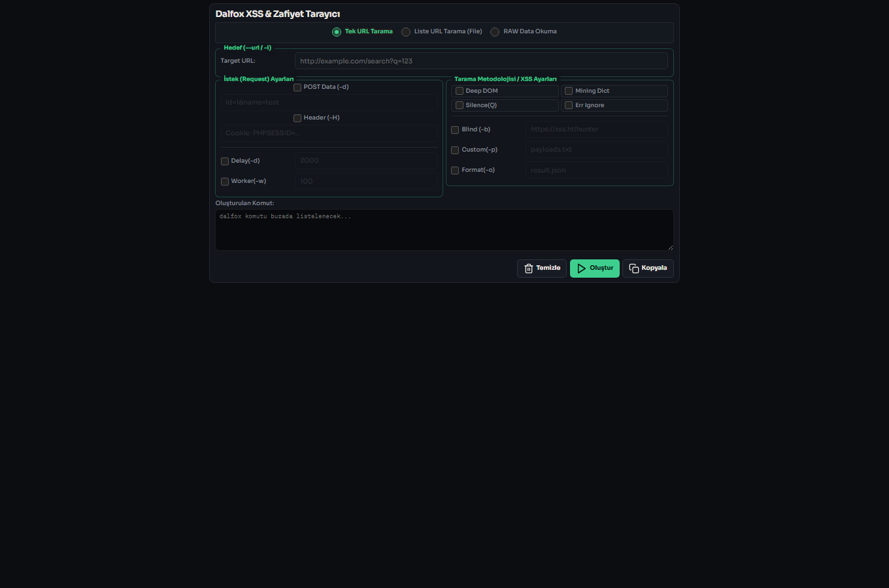Click the Cookie header input field
Viewport: 889px width, 588px height.
329,133
